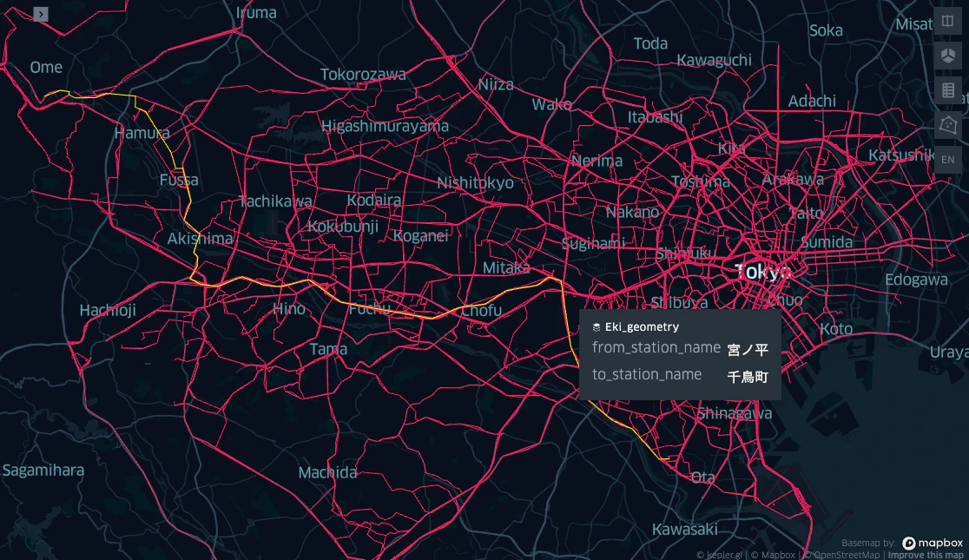Open the EN locale selector
Image resolution: width=969 pixels, height=560 pixels.
[x=948, y=160]
